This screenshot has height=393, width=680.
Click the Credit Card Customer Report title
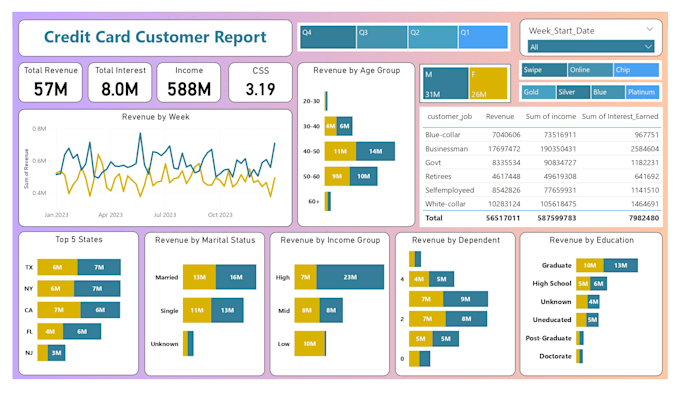coord(155,37)
